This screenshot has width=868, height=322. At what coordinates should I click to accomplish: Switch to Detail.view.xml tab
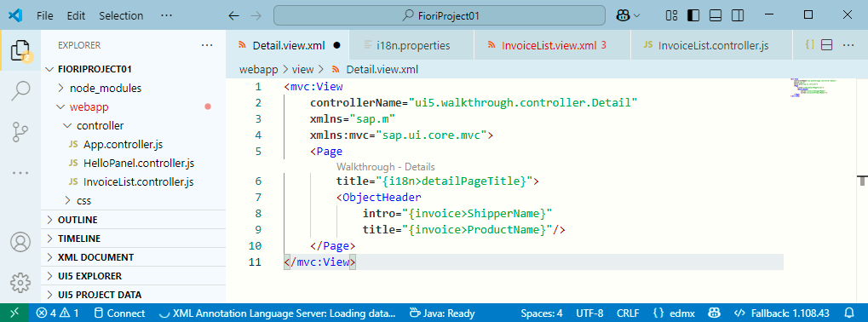click(288, 45)
